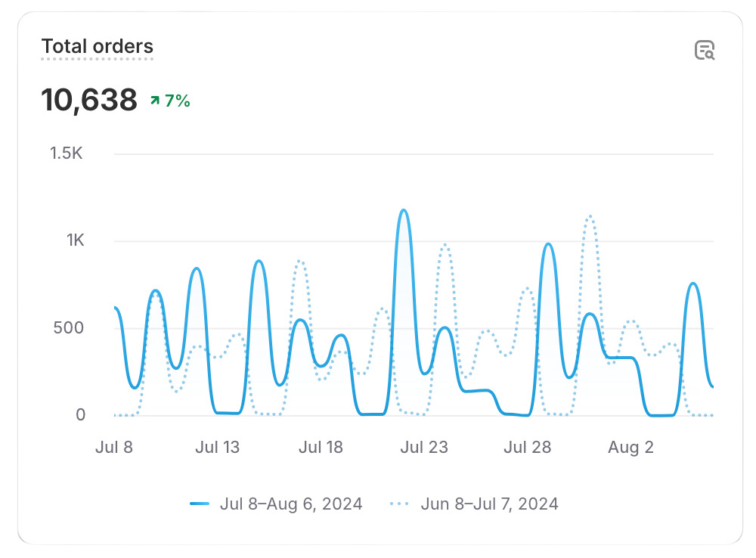Click the green upward trend arrow
This screenshot has height=558, width=756.
click(x=155, y=101)
